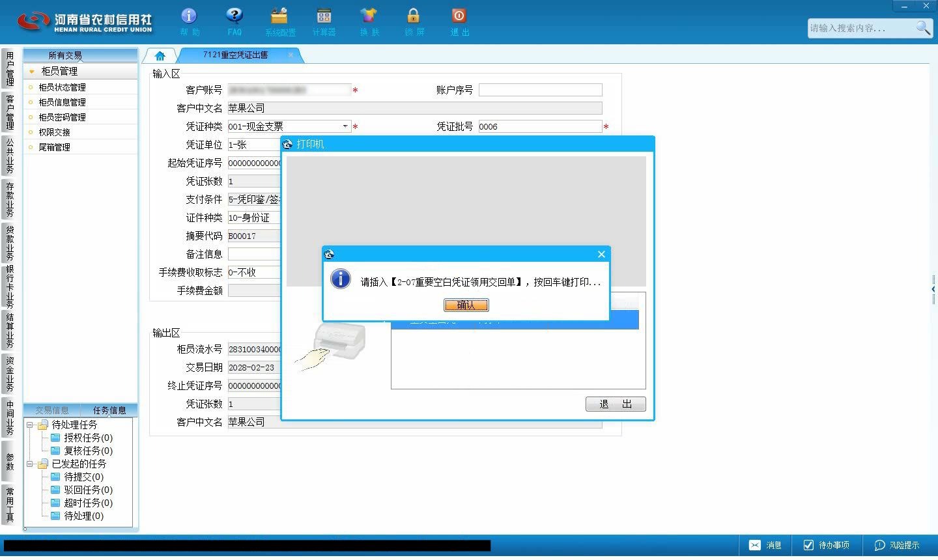This screenshot has height=560, width=938.
Task: Collapse the 待处理任务 tree node
Action: point(30,425)
